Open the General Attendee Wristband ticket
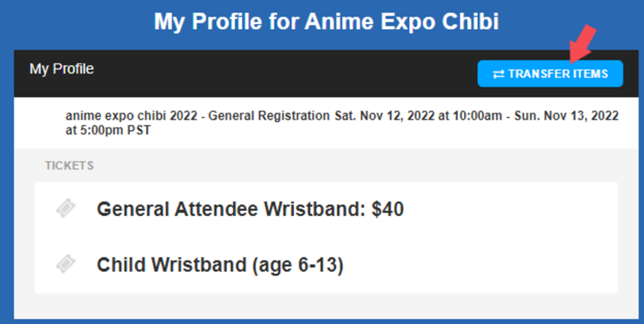This screenshot has height=324, width=644. pos(250,209)
